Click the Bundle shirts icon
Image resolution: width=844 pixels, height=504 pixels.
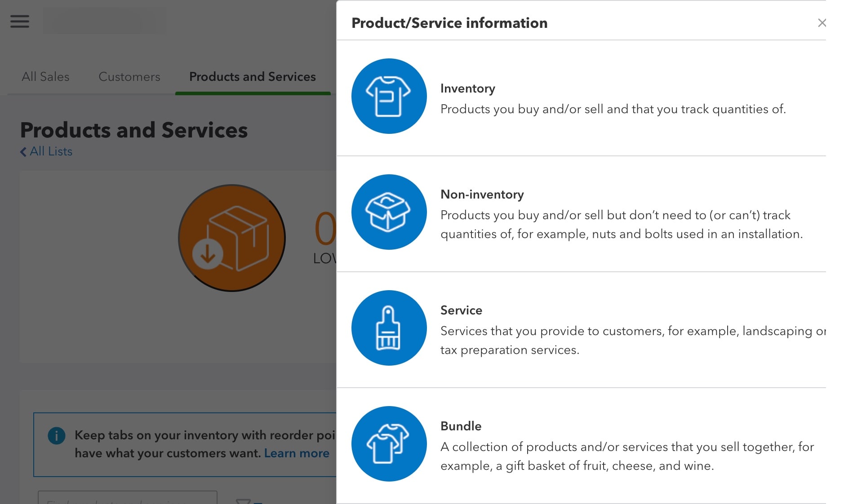pos(389,444)
